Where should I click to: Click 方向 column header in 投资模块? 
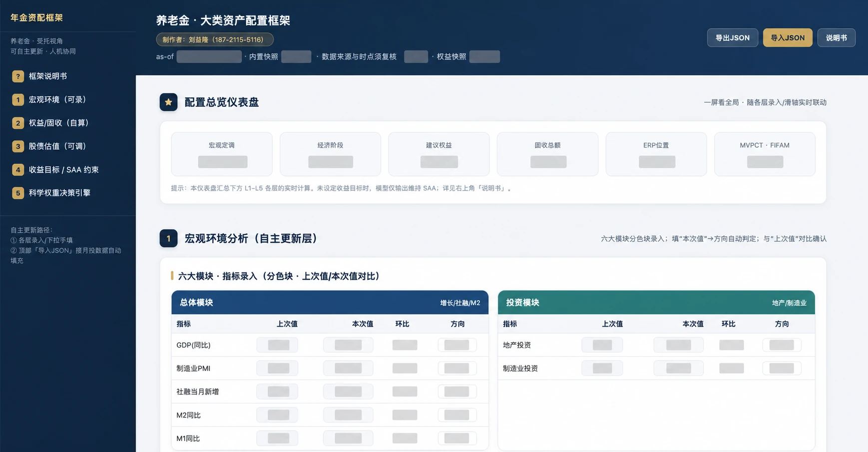(x=782, y=324)
